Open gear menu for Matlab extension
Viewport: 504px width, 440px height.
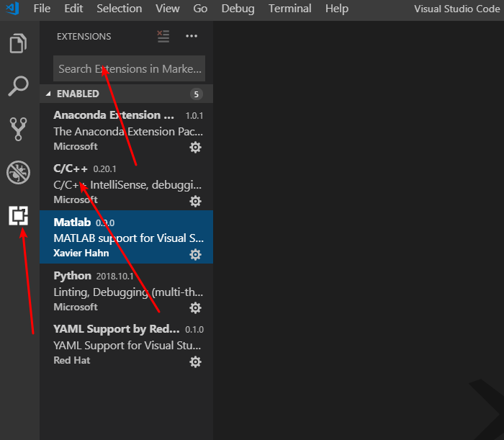[195, 254]
